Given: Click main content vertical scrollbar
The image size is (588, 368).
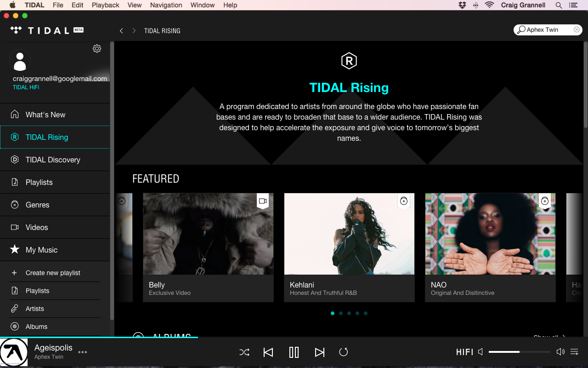Looking at the screenshot, I should pyautogui.click(x=585, y=85).
